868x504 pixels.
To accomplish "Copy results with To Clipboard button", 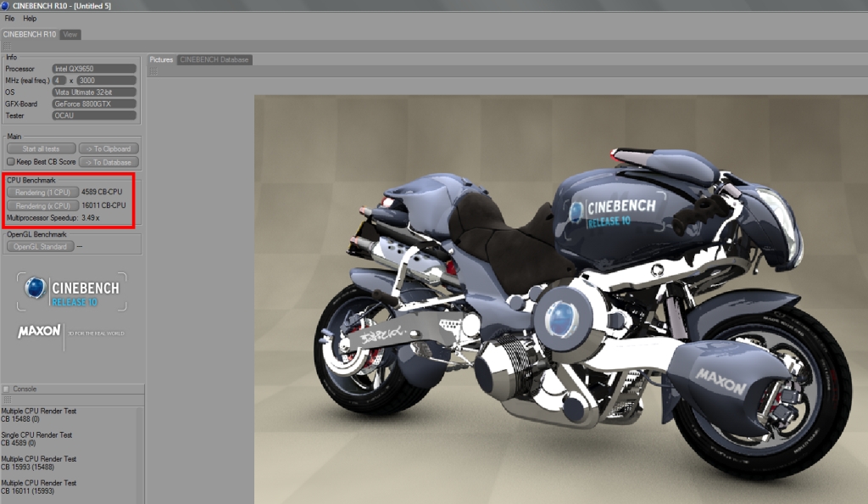I will pyautogui.click(x=108, y=148).
